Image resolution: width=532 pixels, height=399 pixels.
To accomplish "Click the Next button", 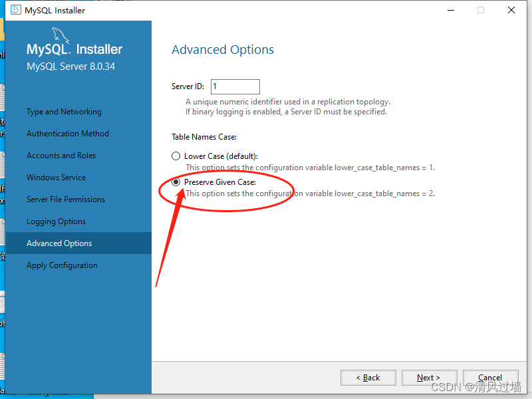I will (429, 378).
